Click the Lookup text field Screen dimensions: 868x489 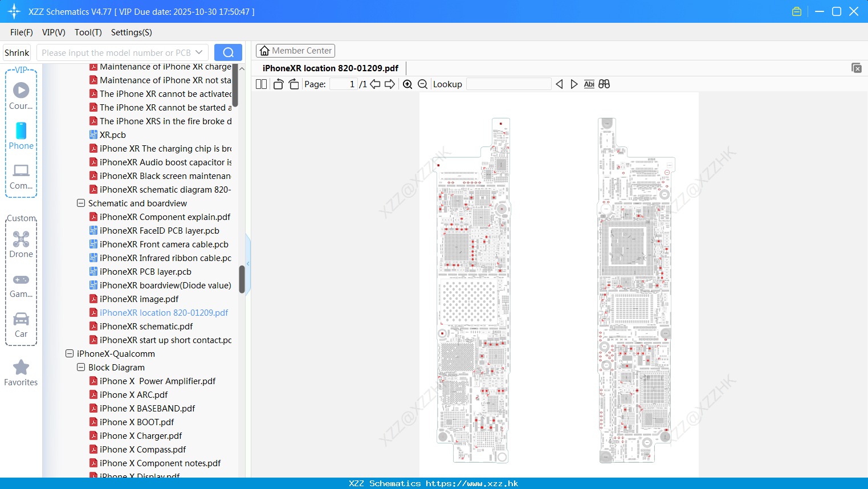click(x=509, y=84)
